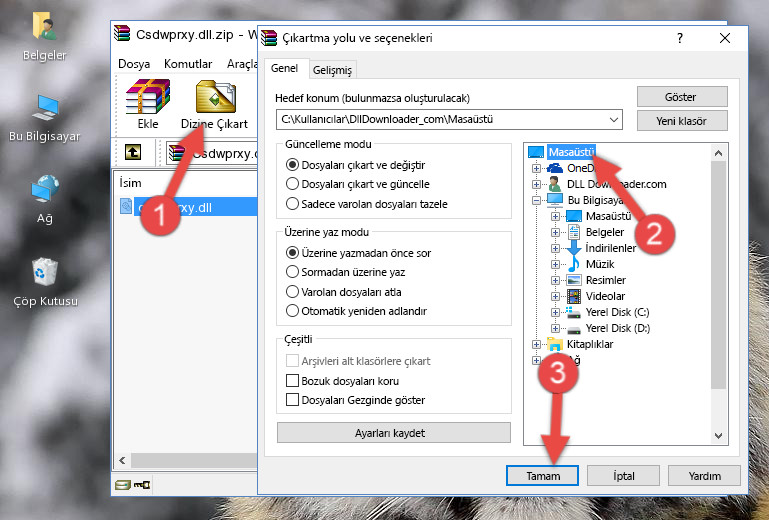The width and height of the screenshot is (769, 520).
Task: Close the Çıkartma yolu ve seçenekleri dialog
Action: pos(725,38)
